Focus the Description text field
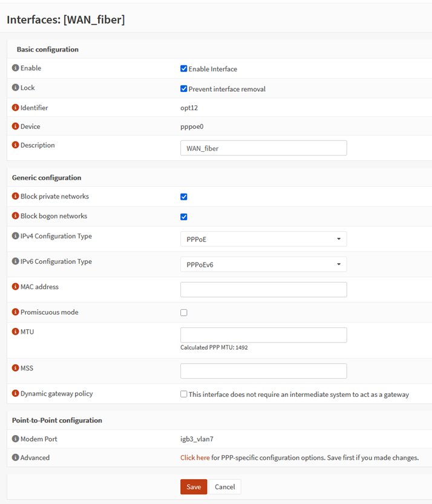The image size is (432, 504). tap(263, 148)
